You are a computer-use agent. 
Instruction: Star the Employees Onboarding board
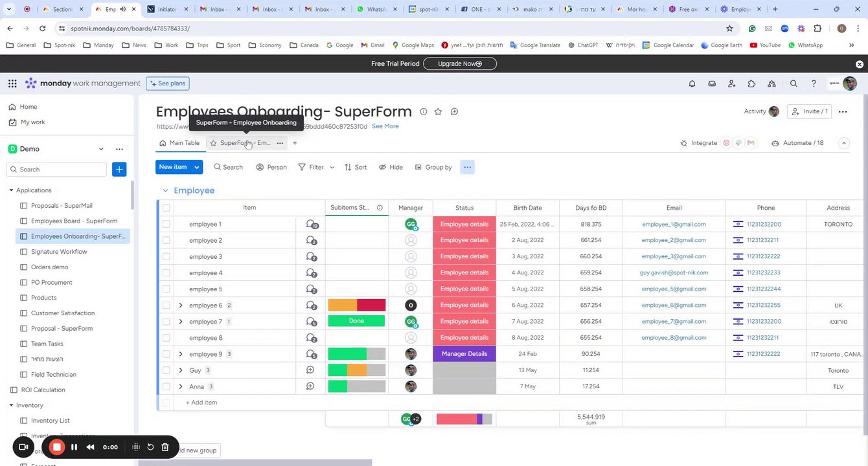(439, 111)
